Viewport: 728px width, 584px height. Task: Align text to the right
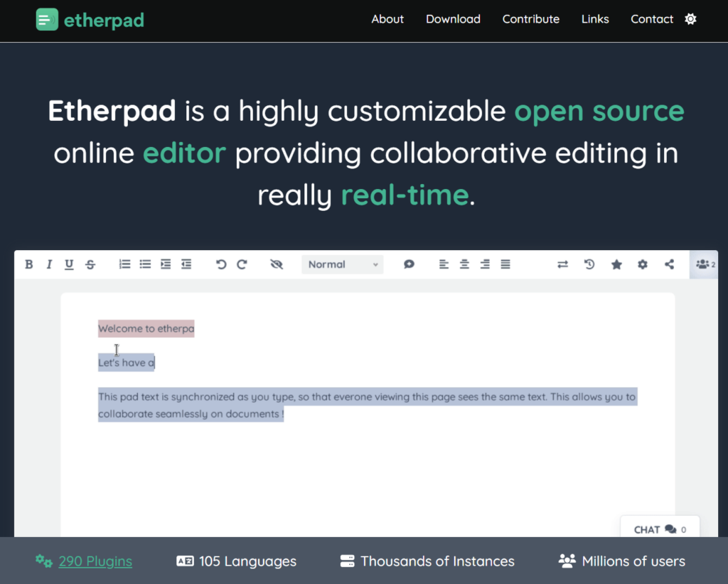pyautogui.click(x=485, y=264)
